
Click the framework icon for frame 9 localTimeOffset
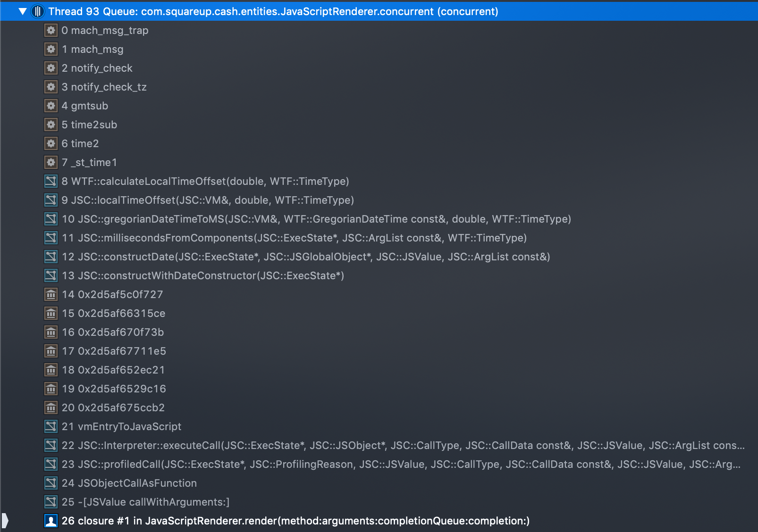tap(51, 200)
